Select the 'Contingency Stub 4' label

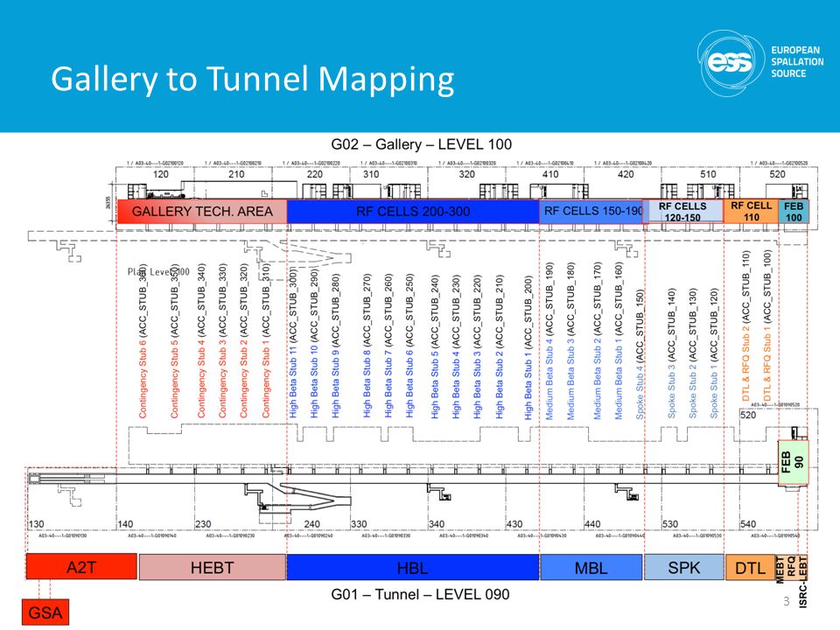click(201, 378)
